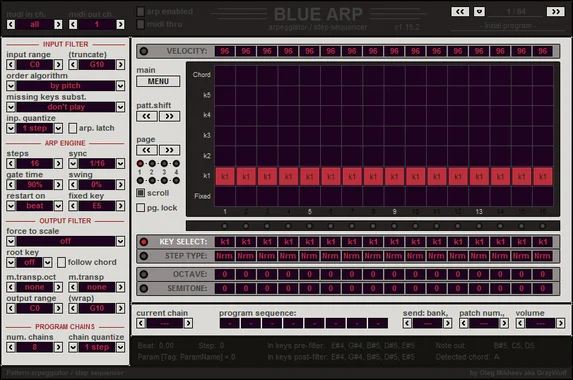Image resolution: width=573 pixels, height=380 pixels.
Task: Select the OCTAVE row radio button
Action: click(x=144, y=274)
